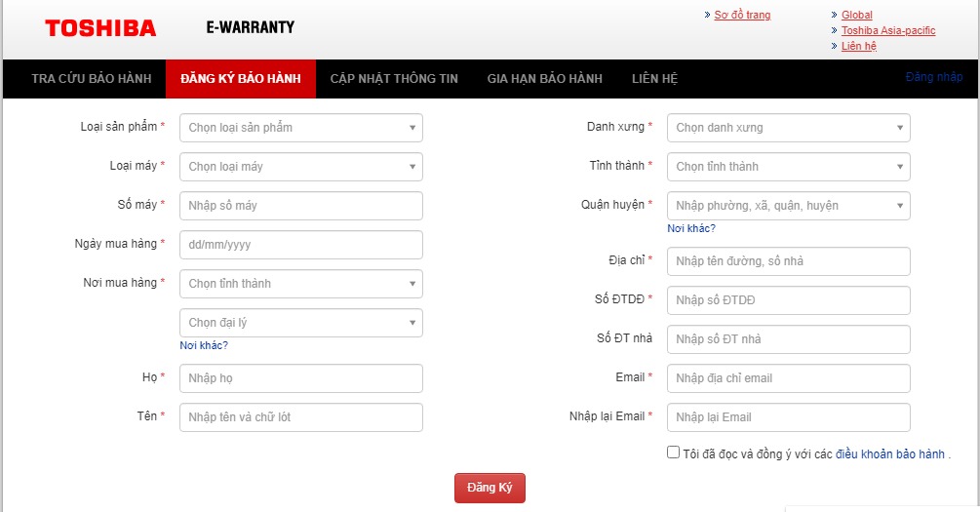Open the Cập nhật thông tin tab

pyautogui.click(x=394, y=79)
